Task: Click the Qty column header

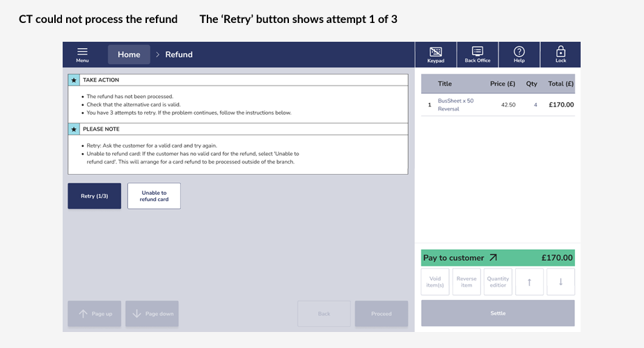Action: point(531,84)
